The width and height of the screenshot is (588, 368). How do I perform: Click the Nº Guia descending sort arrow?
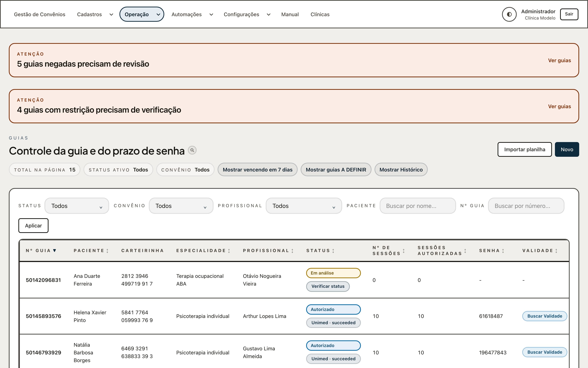(55, 250)
